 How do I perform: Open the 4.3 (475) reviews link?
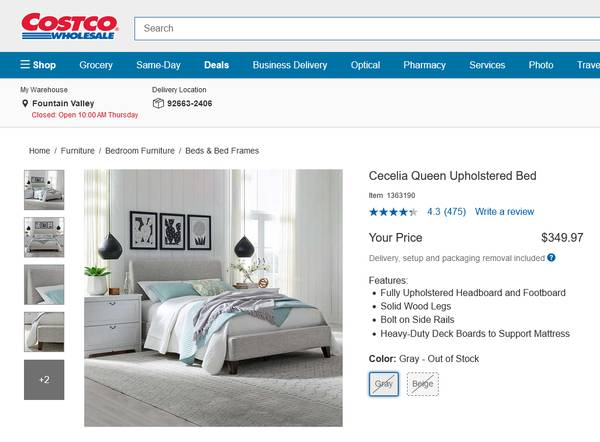pyautogui.click(x=446, y=212)
